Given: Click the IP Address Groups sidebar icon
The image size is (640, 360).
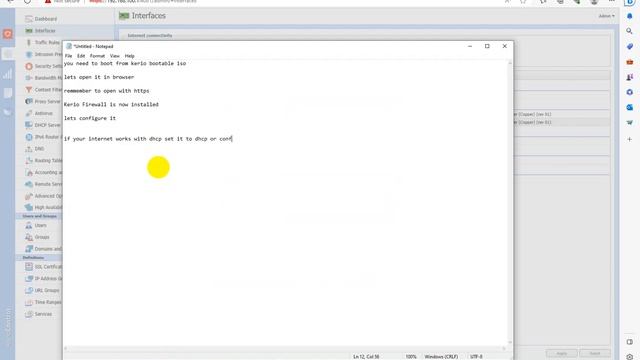Looking at the screenshot, I should [x=29, y=278].
